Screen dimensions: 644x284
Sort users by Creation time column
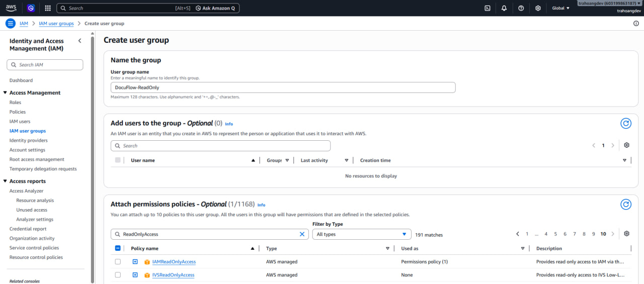tap(624, 160)
